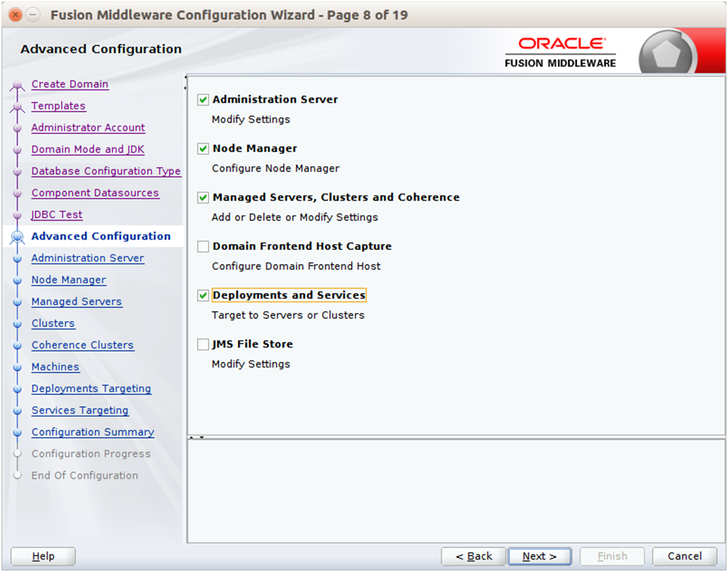
Task: Click 'Modify Settings' under JMS File Store
Action: pos(251,364)
